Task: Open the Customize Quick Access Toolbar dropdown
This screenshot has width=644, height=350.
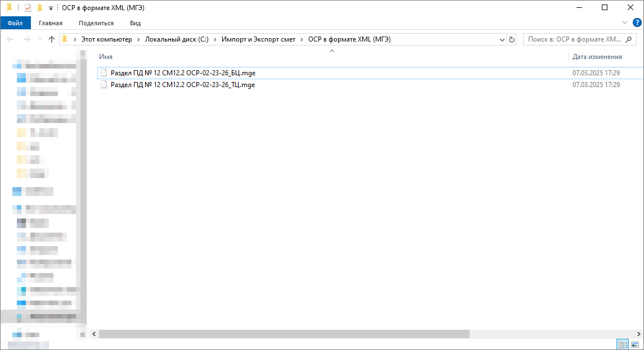Action: [x=51, y=8]
